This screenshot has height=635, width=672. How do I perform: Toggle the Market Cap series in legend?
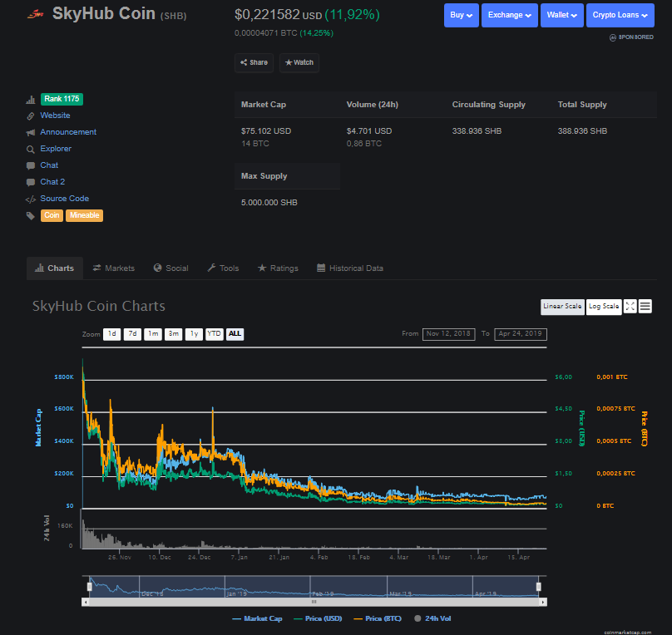point(257,618)
